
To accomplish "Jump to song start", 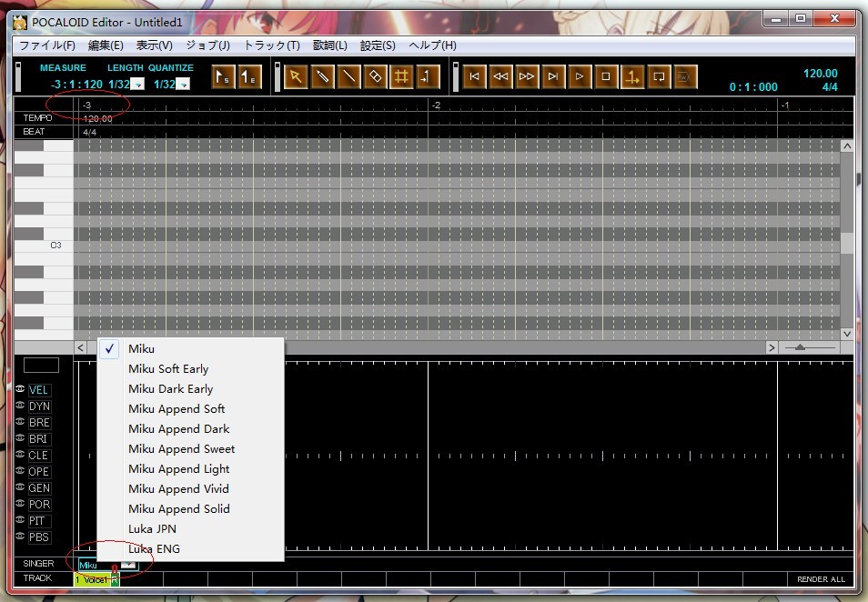I will click(x=474, y=77).
